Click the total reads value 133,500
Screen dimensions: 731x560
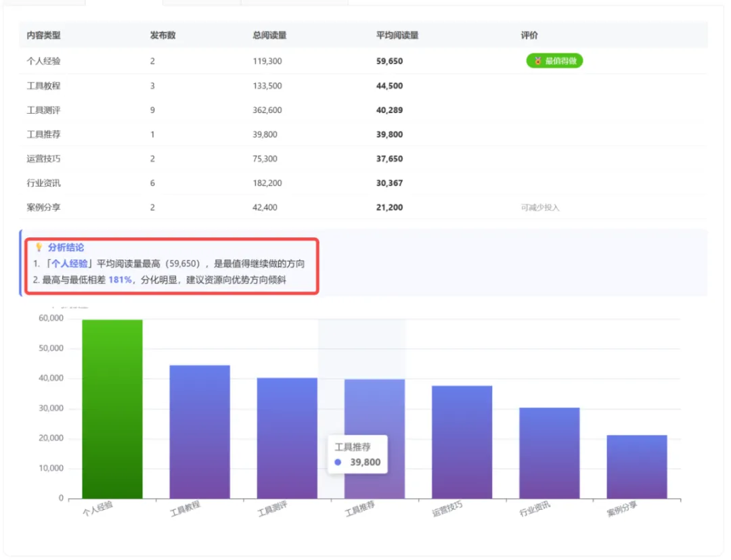point(267,86)
